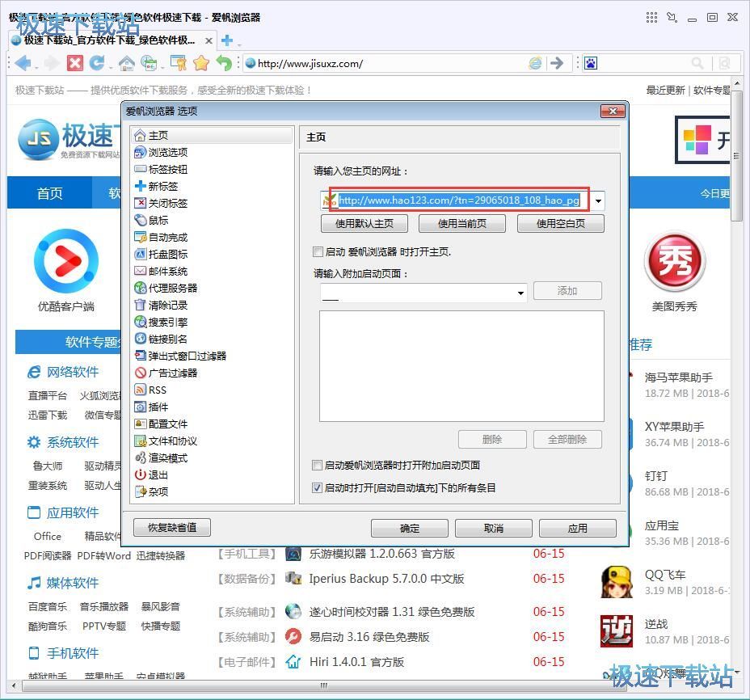Enable 启动爱帆浏览器时打开主页 checkbox
The width and height of the screenshot is (750, 700).
point(317,251)
